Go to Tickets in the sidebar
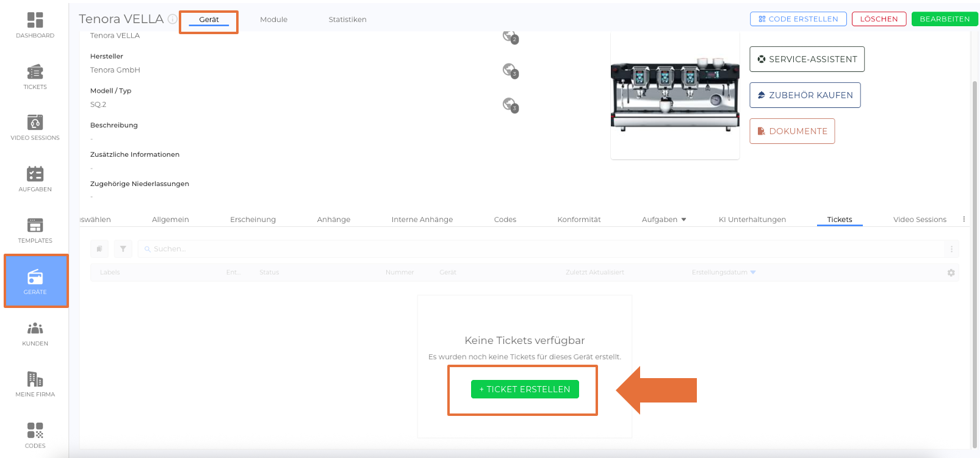The height and width of the screenshot is (458, 980). [x=35, y=76]
